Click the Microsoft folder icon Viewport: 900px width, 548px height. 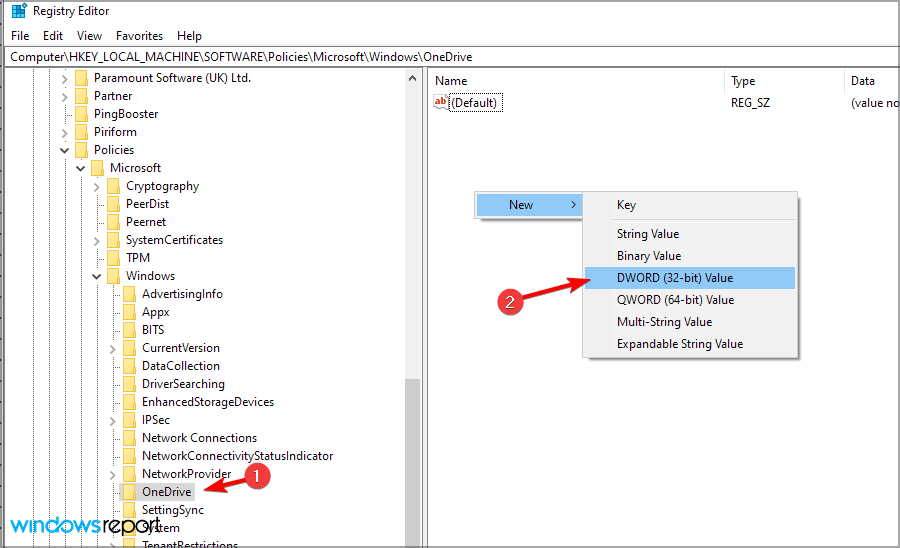pyautogui.click(x=98, y=168)
